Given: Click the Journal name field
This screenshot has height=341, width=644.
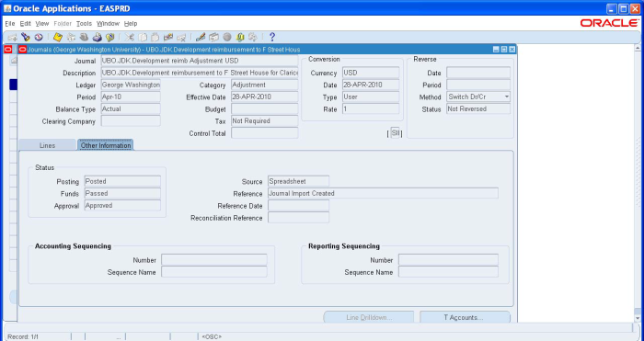Looking at the screenshot, I should pos(200,61).
